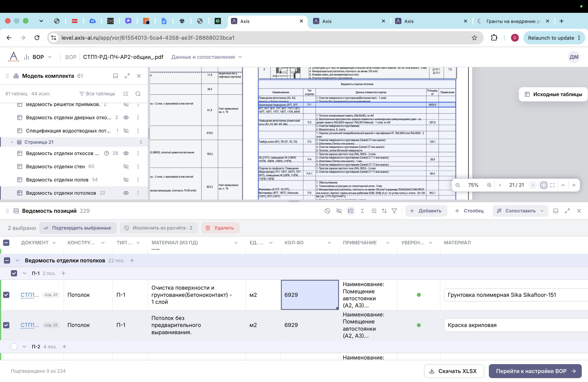Viewport: 588px width, 382px height.
Task: Click the checklist icon next to Все таблицы
Action: point(126,94)
